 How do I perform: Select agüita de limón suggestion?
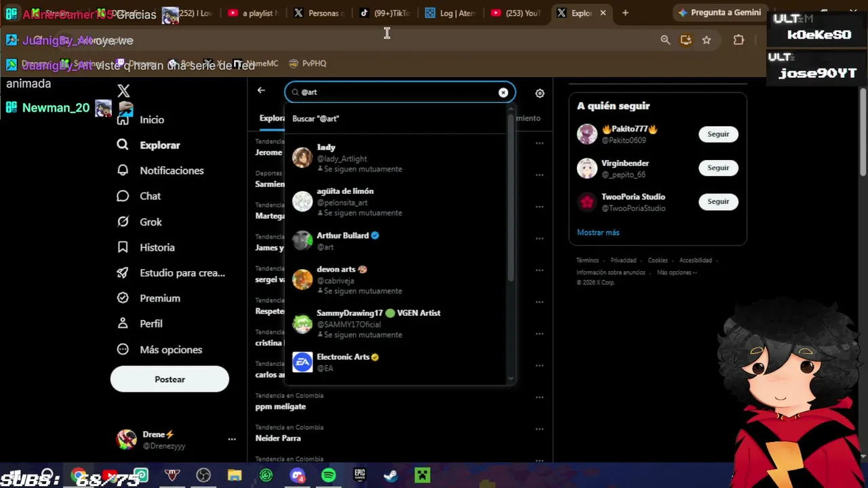[397, 201]
